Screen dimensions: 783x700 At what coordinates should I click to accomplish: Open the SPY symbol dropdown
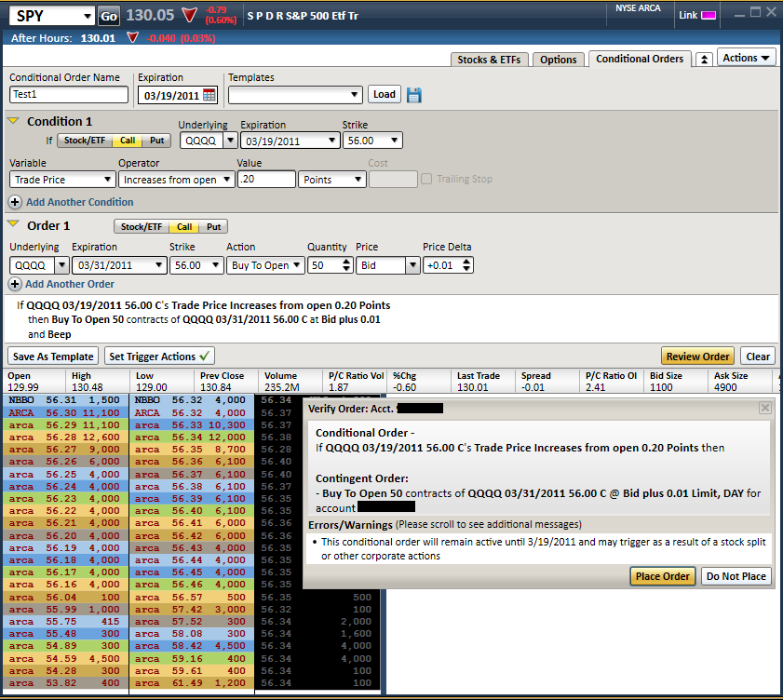88,16
